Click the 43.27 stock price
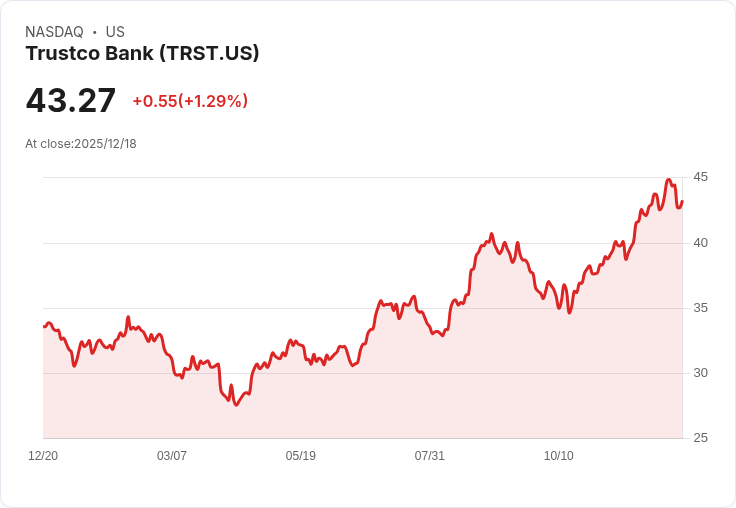This screenshot has width=736, height=508. pyautogui.click(x=70, y=100)
